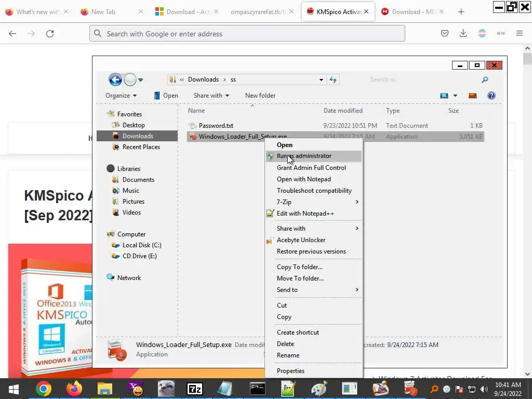Image resolution: width=532 pixels, height=399 pixels.
Task: Click the refresh button beside address bar
Action: (x=333, y=79)
